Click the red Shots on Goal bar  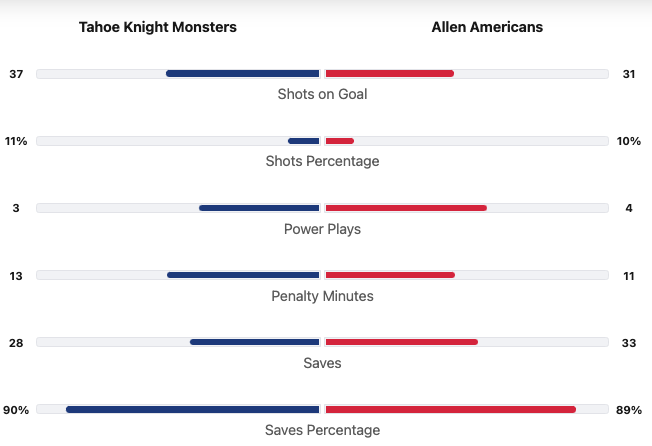pos(389,73)
